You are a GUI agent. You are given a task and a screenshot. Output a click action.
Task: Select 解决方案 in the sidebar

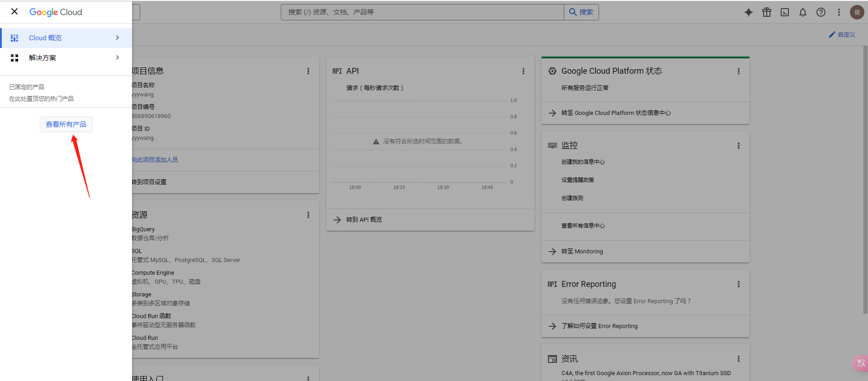pyautogui.click(x=42, y=58)
